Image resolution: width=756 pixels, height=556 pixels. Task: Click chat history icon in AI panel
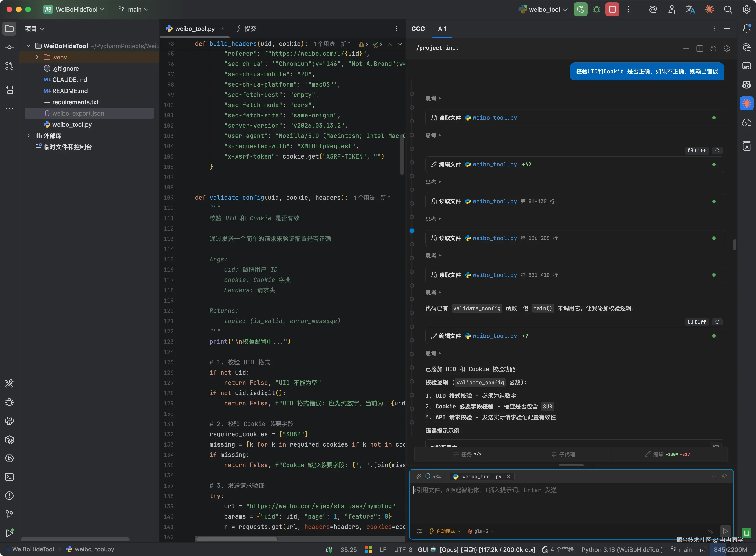tap(713, 48)
